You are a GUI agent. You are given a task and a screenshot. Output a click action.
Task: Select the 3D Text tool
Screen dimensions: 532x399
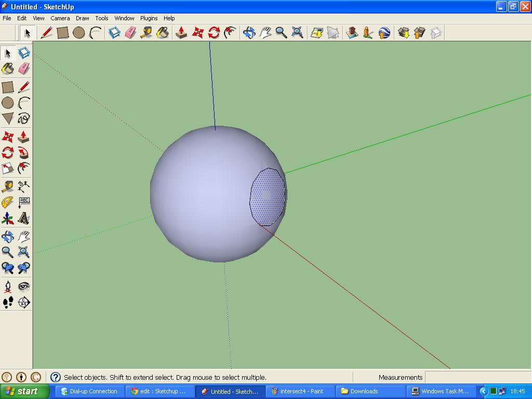tap(24, 219)
